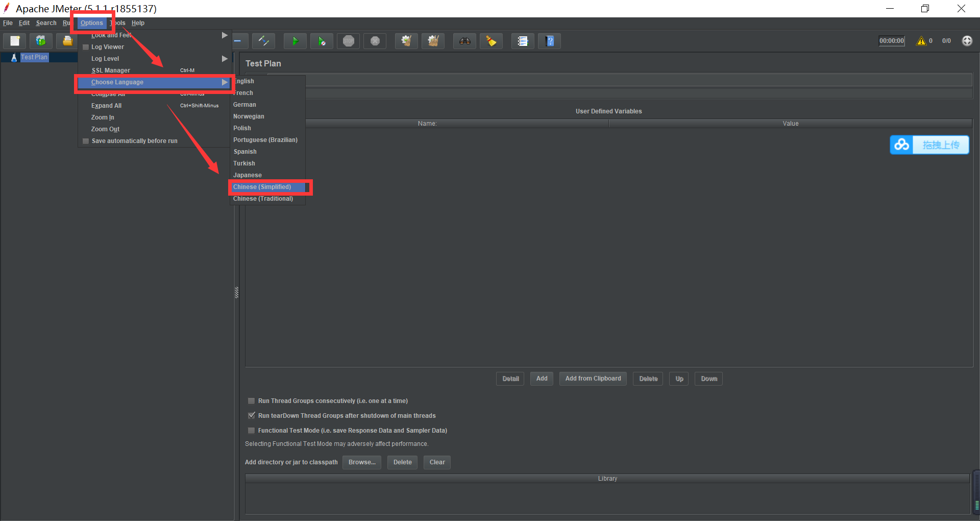Click the Clear All icon with double brooms
This screenshot has height=521, width=980.
pos(433,41)
